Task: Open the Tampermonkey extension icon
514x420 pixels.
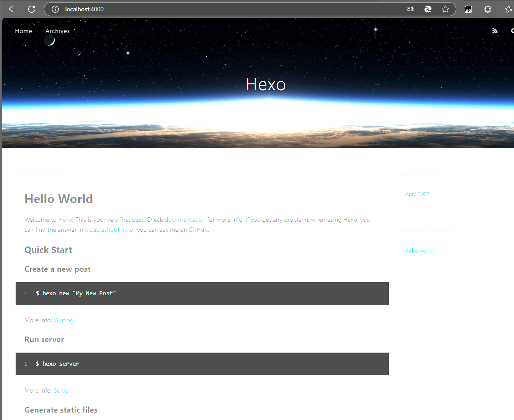Action: pos(468,9)
